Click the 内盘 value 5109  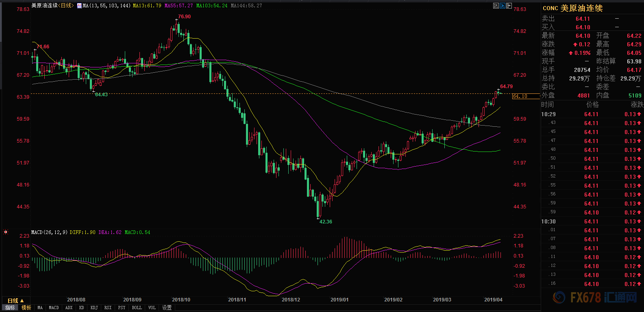coord(635,95)
